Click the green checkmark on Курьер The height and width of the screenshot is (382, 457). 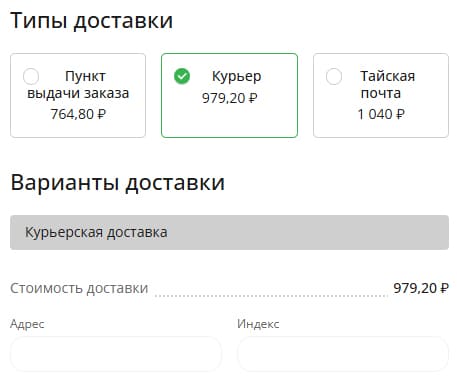coord(182,76)
